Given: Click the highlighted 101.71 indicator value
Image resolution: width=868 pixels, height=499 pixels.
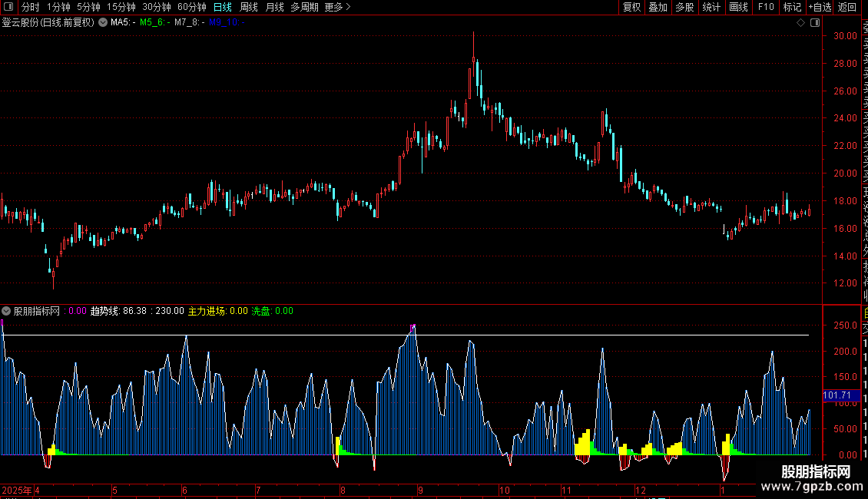Looking at the screenshot, I should [840, 395].
